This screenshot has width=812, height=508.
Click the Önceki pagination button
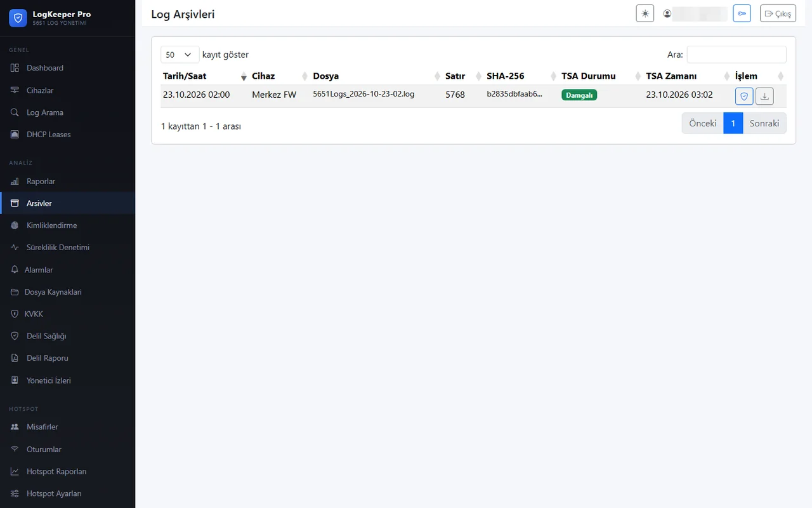[703, 123]
